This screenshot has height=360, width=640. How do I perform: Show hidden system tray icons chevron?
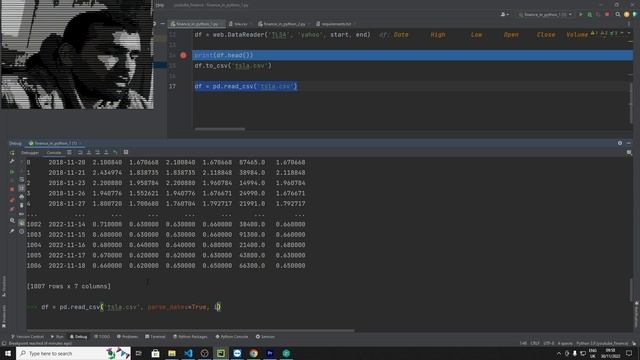(559, 353)
